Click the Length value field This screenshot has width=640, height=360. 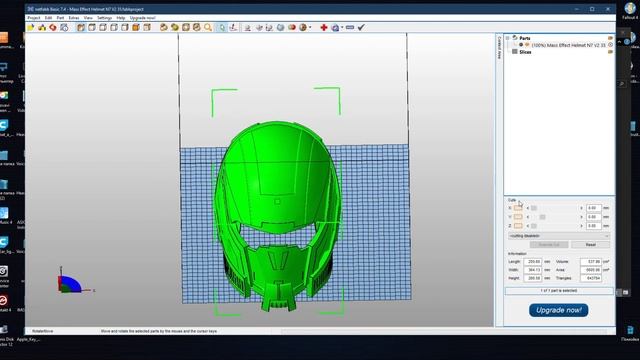click(x=533, y=262)
